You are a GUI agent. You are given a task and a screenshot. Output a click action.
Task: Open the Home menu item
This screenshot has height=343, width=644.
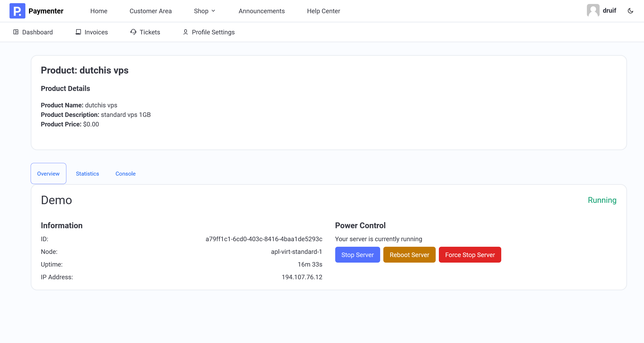point(99,11)
